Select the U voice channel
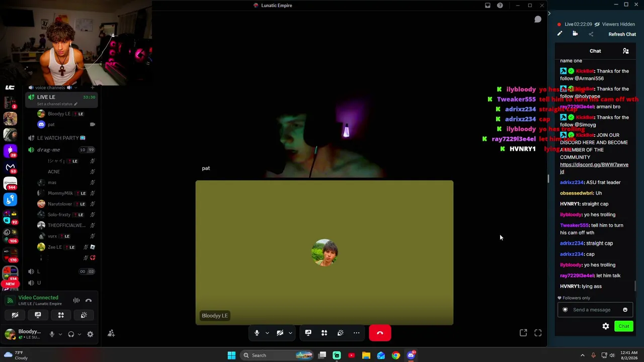 (62, 283)
